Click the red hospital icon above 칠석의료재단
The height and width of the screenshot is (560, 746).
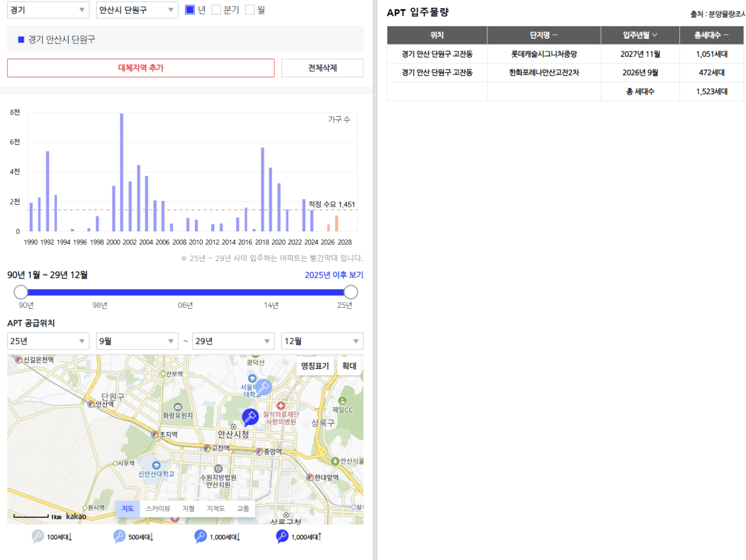[281, 406]
